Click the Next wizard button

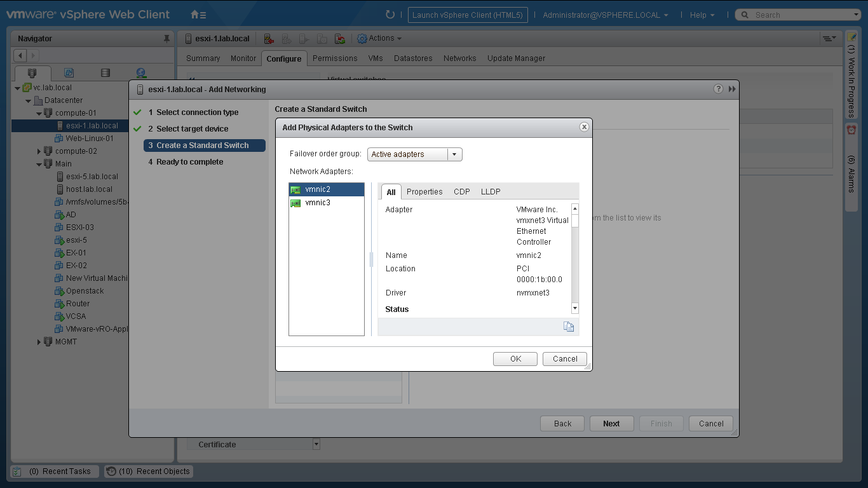[x=611, y=424]
